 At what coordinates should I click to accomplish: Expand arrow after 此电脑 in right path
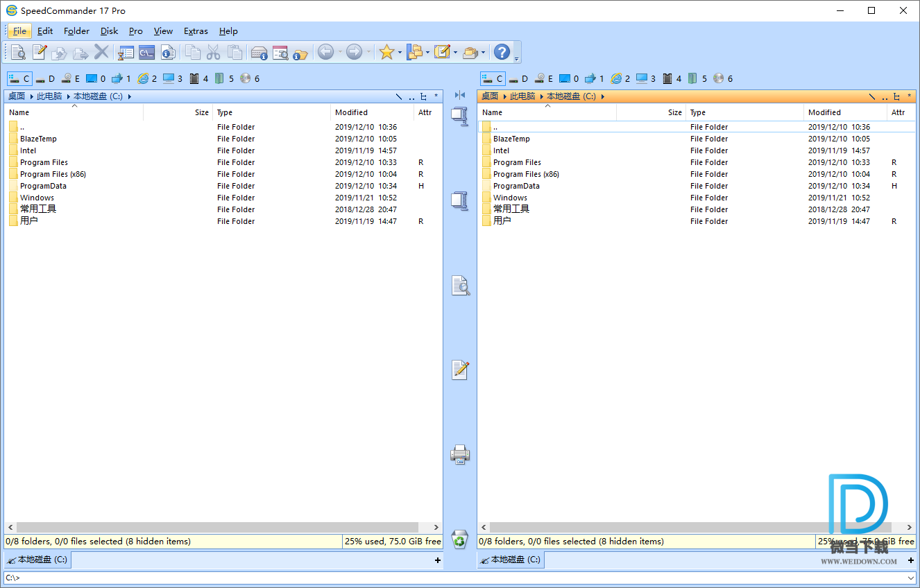tap(541, 96)
